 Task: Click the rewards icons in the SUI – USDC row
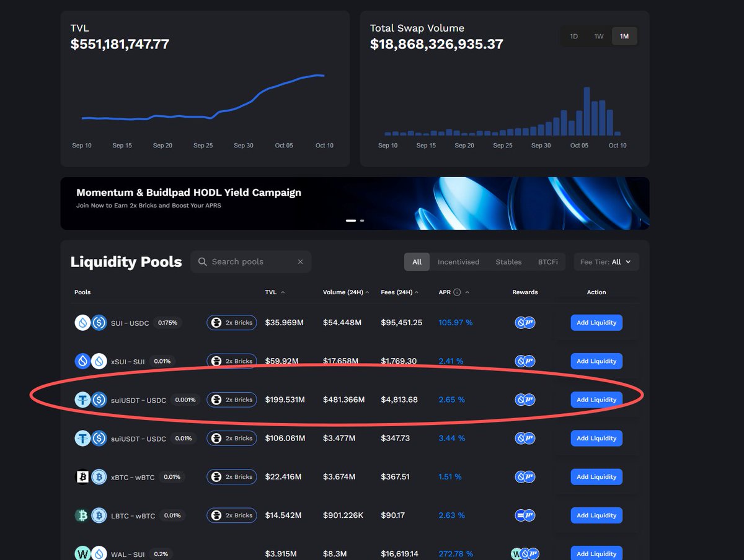pos(525,323)
